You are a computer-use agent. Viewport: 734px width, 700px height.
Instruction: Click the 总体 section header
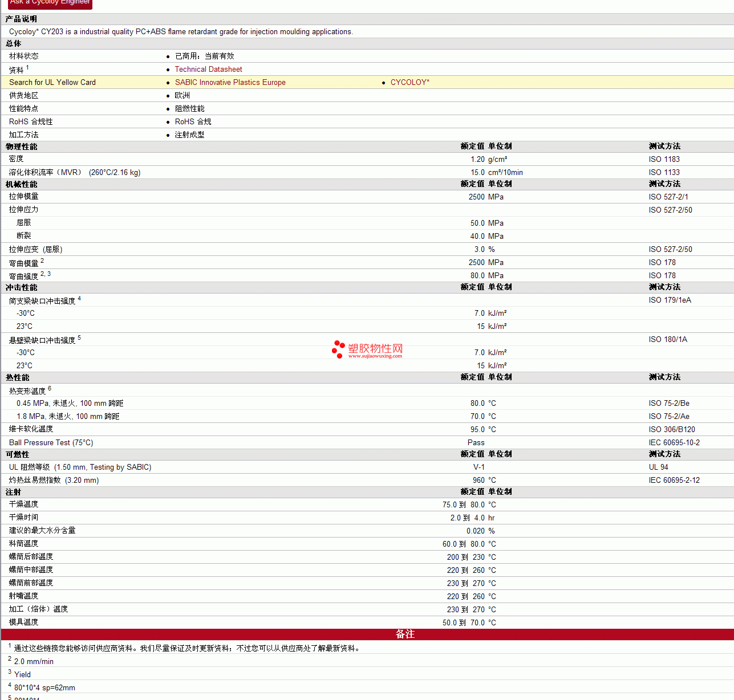(13, 43)
